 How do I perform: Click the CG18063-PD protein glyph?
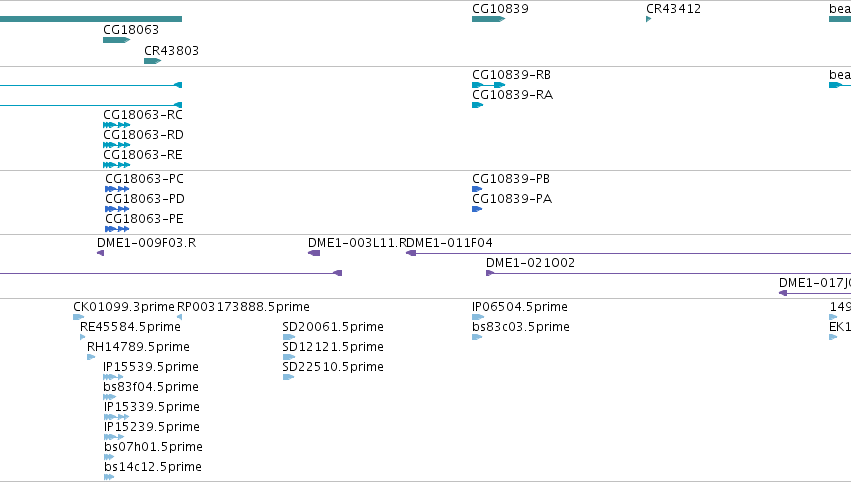point(117,209)
